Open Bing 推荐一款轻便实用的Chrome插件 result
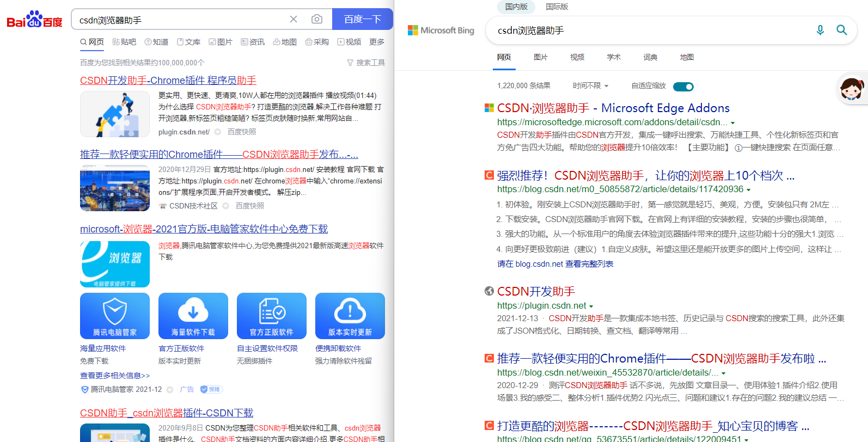The image size is (868, 442). point(662,358)
